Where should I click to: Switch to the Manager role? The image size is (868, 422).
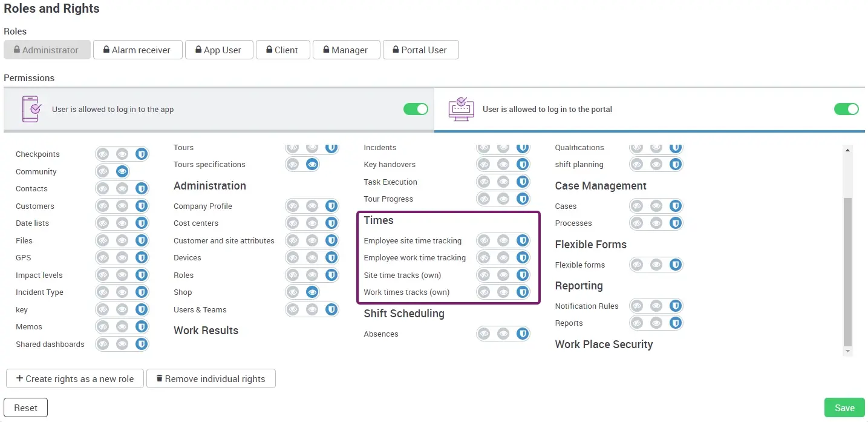point(346,50)
